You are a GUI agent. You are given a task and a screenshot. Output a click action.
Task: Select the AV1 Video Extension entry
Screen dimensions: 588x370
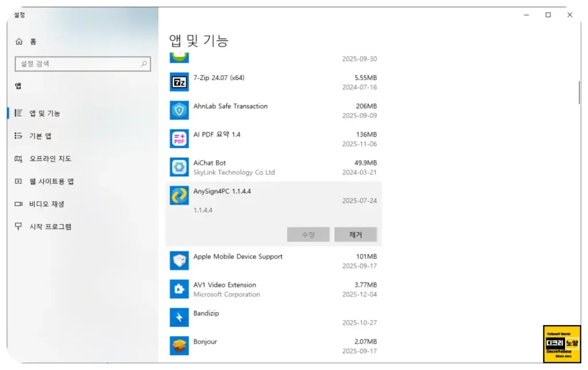coord(274,289)
